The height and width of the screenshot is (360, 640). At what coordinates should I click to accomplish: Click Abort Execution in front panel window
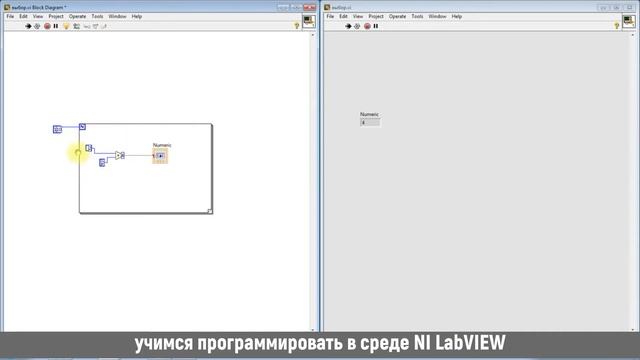[367, 26]
